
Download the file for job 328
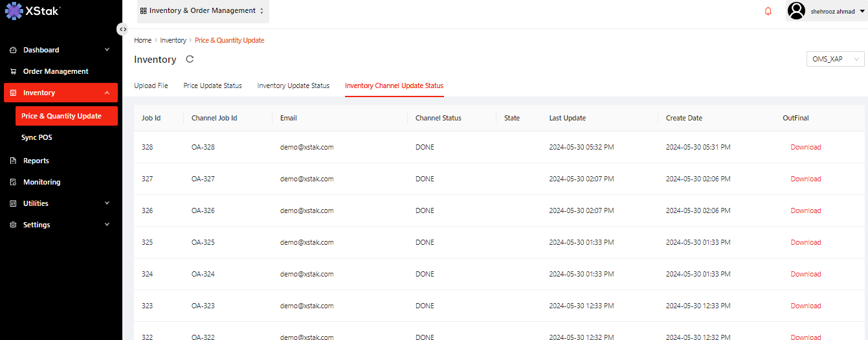coord(805,147)
